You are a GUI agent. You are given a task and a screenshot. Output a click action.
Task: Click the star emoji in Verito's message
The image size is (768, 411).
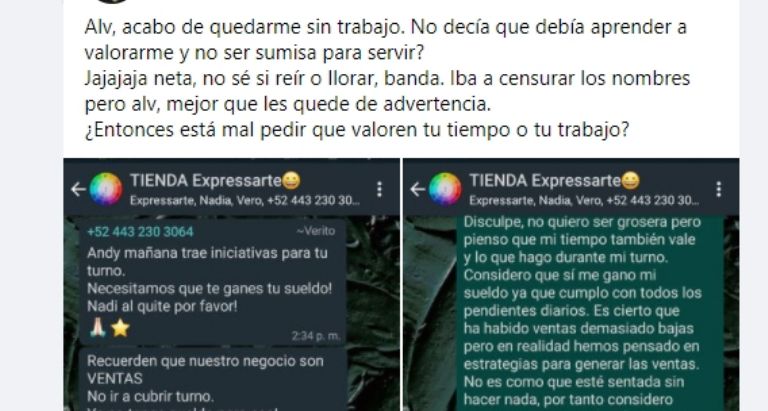[x=120, y=328]
